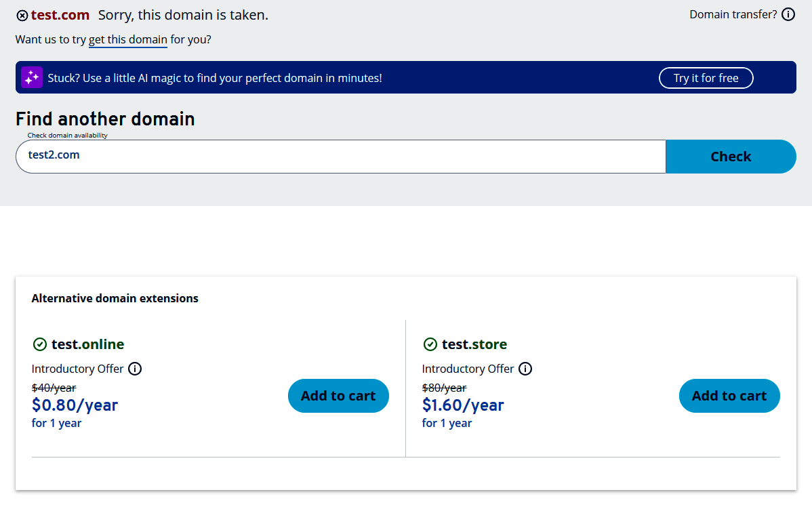Click the green checkmark beside test.online
812x509 pixels.
click(40, 344)
